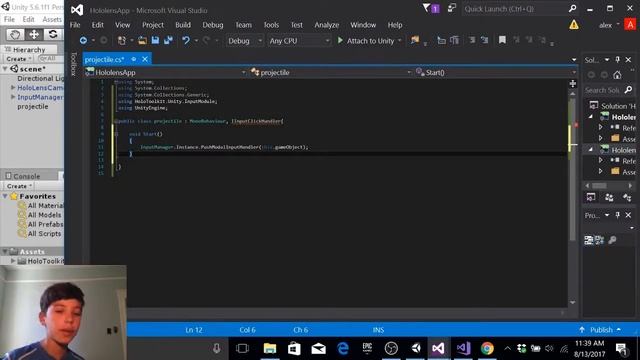Open the Attach to Unity dropdown arrow

pyautogui.click(x=400, y=41)
